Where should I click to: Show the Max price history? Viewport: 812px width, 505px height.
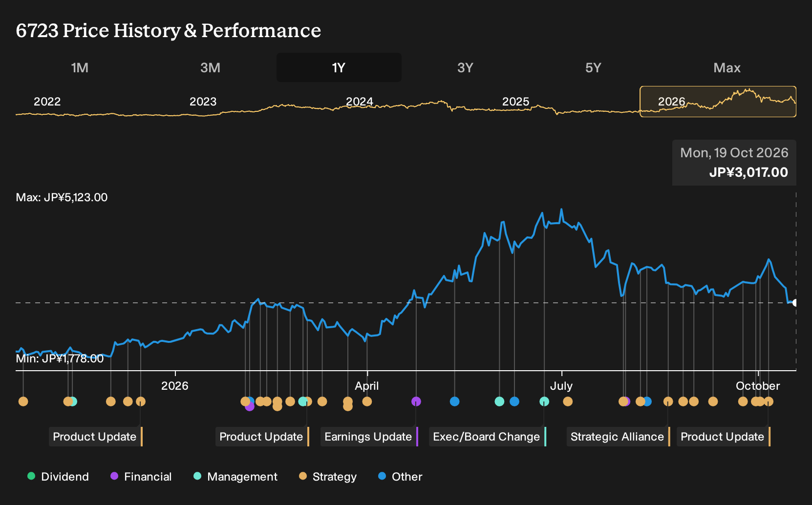pos(727,67)
